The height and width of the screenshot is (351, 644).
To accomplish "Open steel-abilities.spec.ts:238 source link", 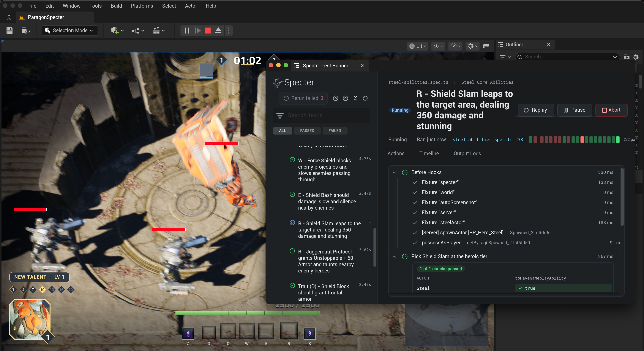I will (x=487, y=140).
